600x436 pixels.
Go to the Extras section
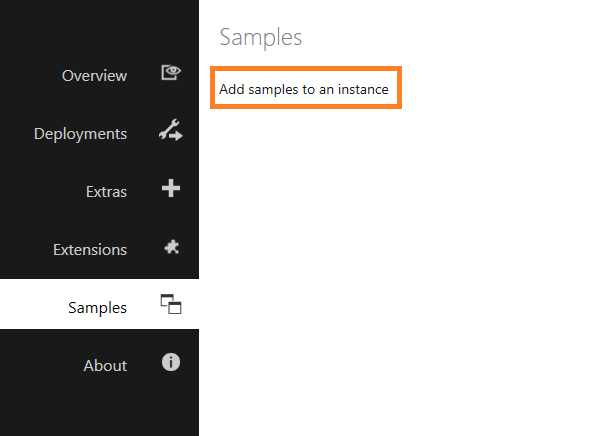click(x=106, y=191)
